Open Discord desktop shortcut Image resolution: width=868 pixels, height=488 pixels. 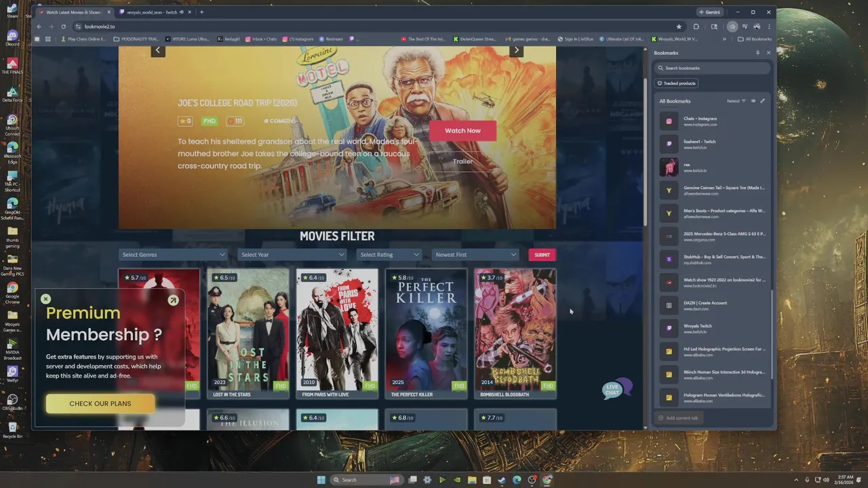[x=12, y=37]
